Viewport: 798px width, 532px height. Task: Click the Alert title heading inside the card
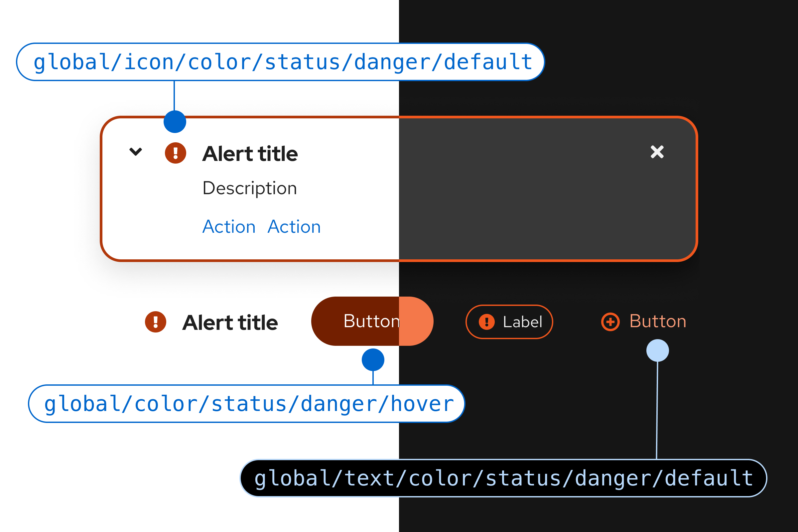click(x=250, y=154)
